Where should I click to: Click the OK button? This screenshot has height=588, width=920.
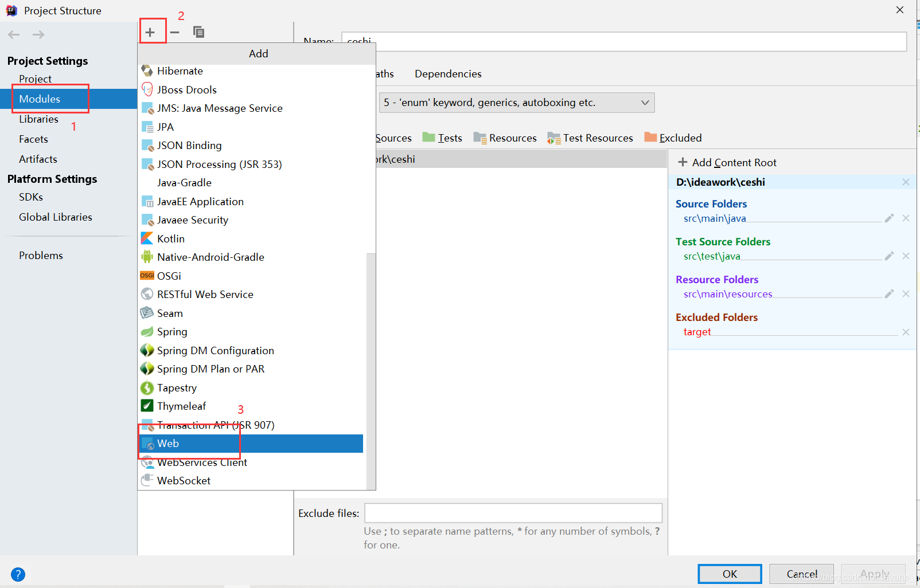pyautogui.click(x=730, y=574)
